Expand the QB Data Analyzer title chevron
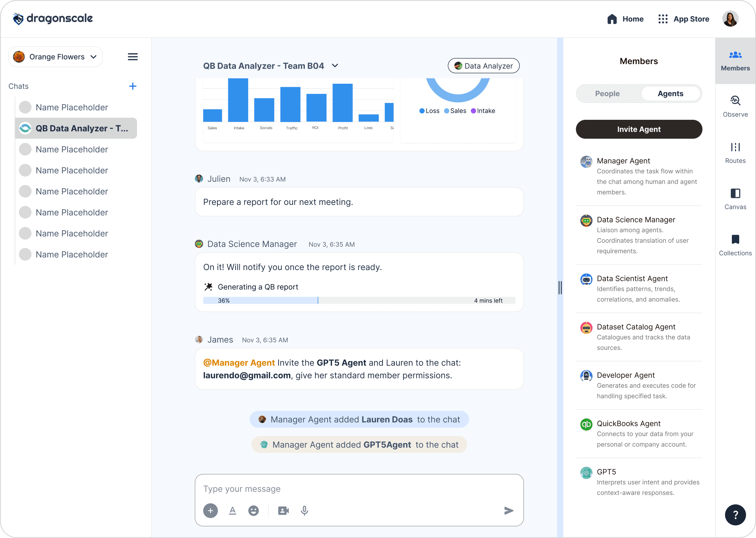Image resolution: width=756 pixels, height=538 pixels. point(335,66)
